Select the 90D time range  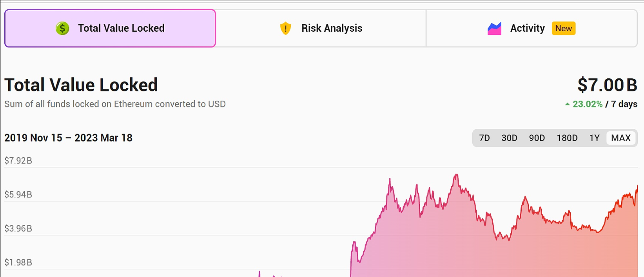[537, 138]
